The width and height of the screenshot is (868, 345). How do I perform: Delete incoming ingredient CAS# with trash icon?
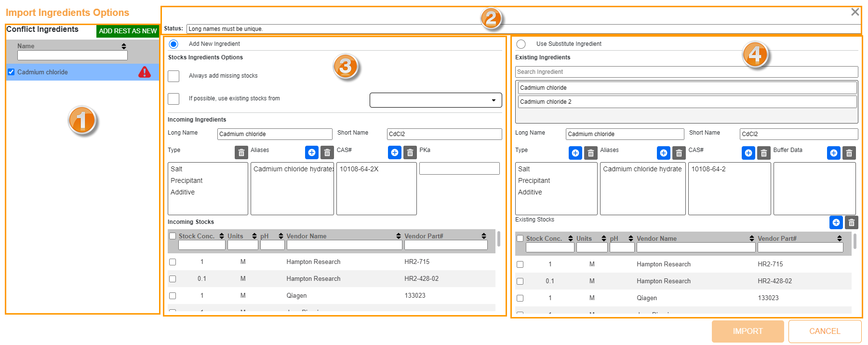click(x=410, y=152)
